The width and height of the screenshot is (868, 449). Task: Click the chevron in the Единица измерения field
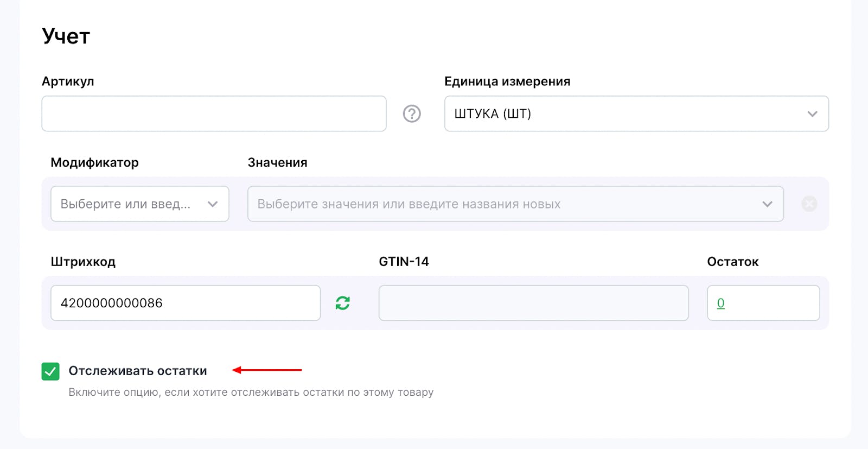pos(812,114)
